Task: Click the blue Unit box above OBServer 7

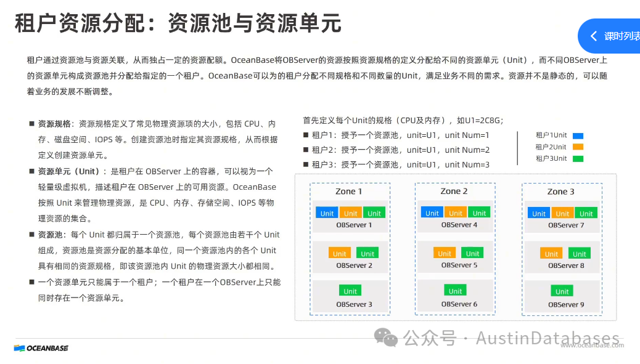Action: point(539,213)
